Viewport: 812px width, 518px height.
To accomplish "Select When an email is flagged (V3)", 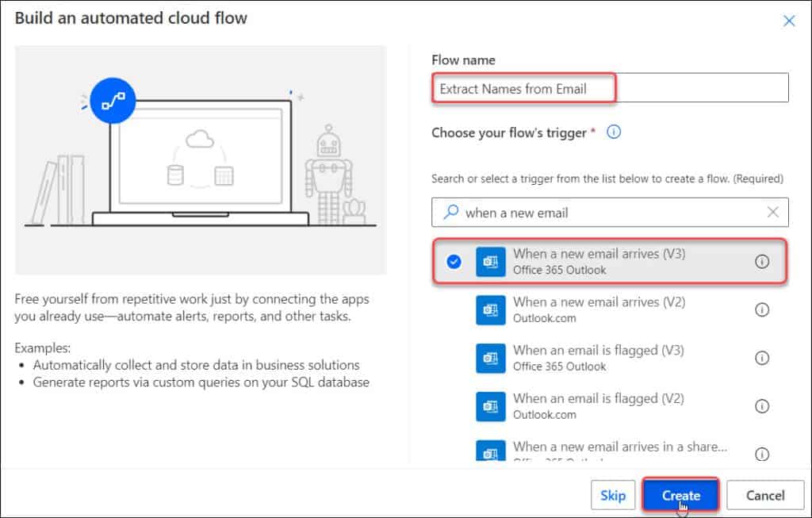I will coord(610,358).
